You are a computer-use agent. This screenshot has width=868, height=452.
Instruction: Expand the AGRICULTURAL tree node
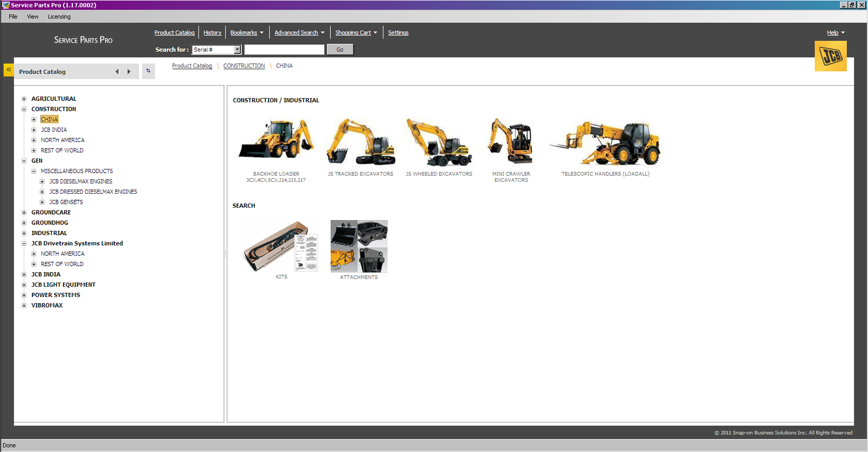click(24, 99)
